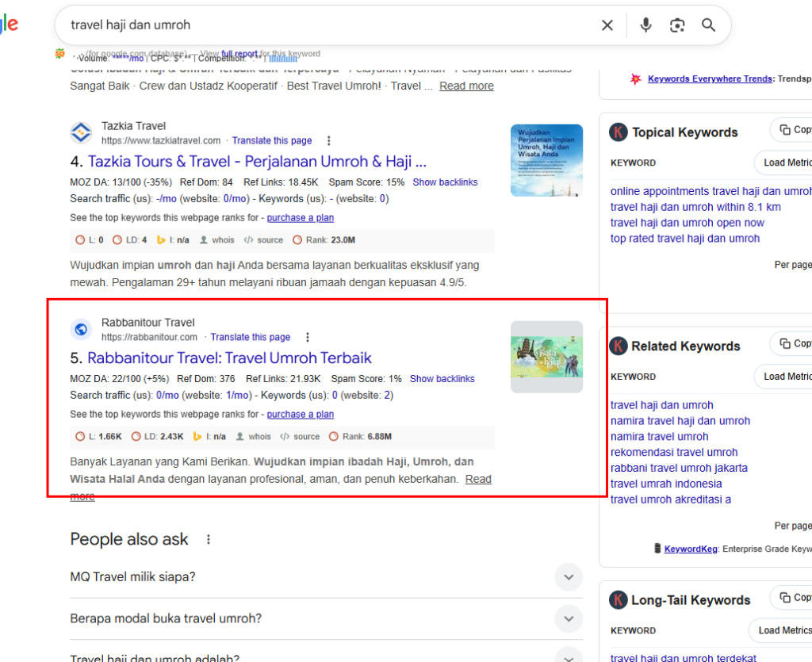The image size is (812, 662).
Task: Click Show backlinks for Rabbanitour
Action: (x=442, y=379)
